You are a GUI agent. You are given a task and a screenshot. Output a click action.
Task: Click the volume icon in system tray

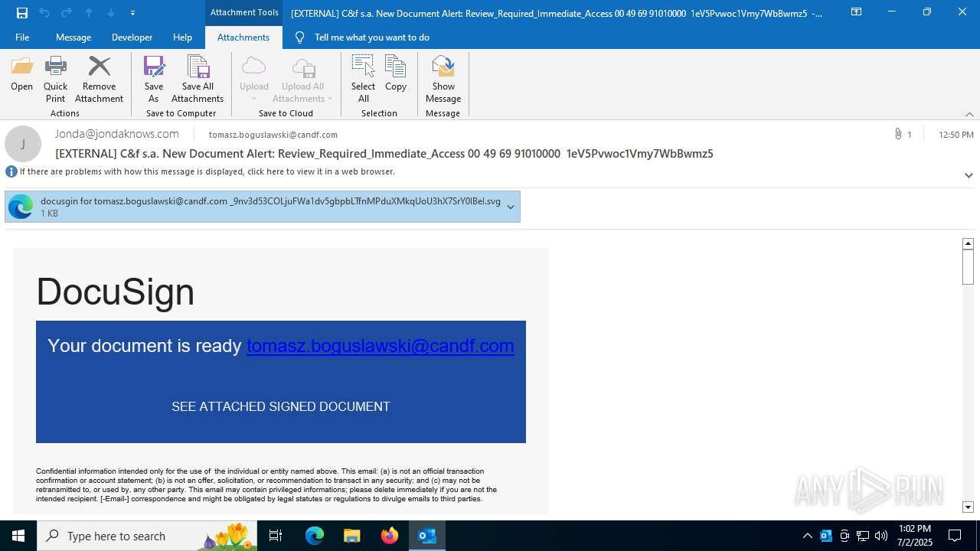click(881, 536)
